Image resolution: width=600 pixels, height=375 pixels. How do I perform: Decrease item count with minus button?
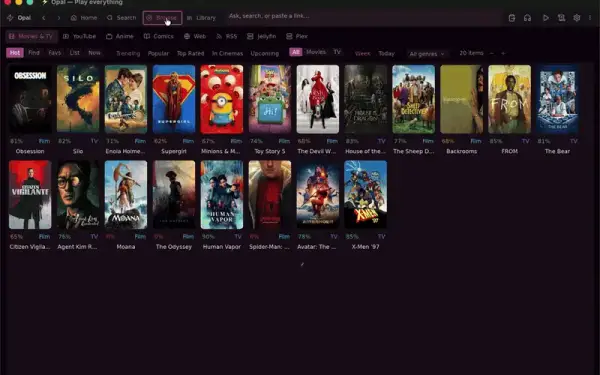click(x=492, y=53)
